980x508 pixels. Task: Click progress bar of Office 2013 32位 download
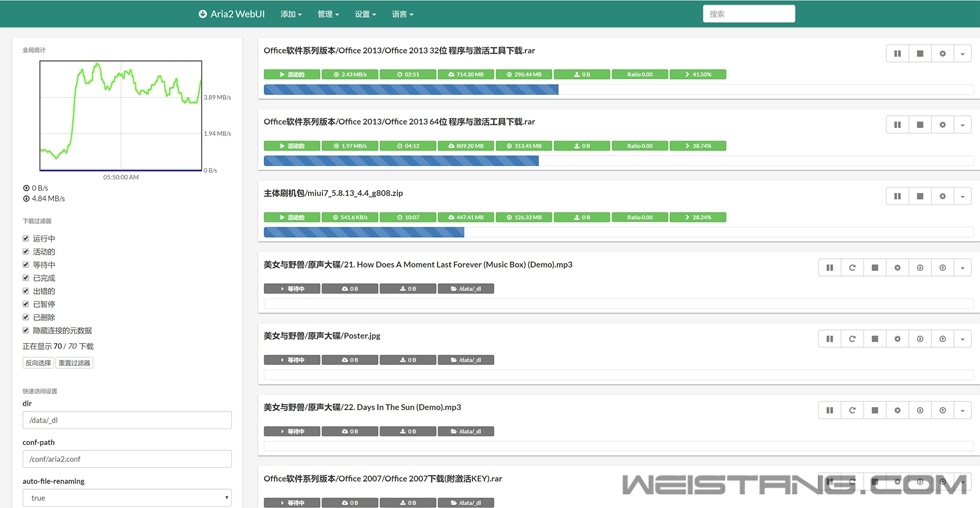pos(618,90)
